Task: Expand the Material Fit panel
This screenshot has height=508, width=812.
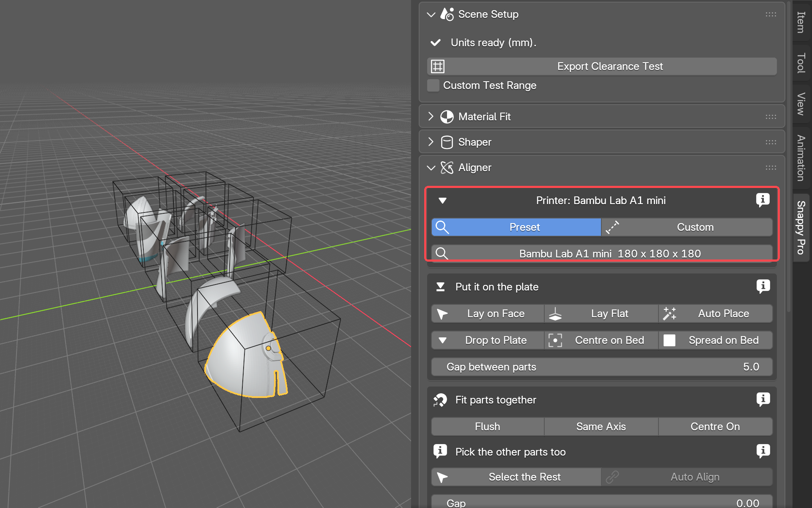Action: click(431, 116)
